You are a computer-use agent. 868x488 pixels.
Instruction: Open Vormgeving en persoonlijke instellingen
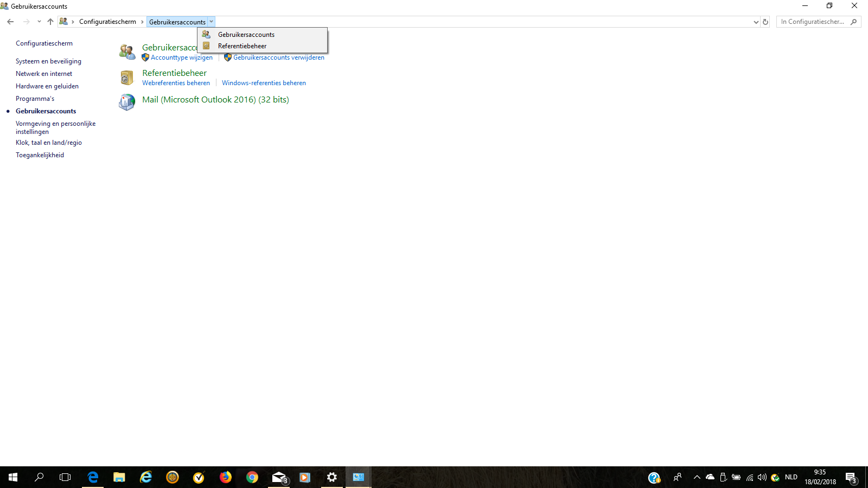[55, 127]
